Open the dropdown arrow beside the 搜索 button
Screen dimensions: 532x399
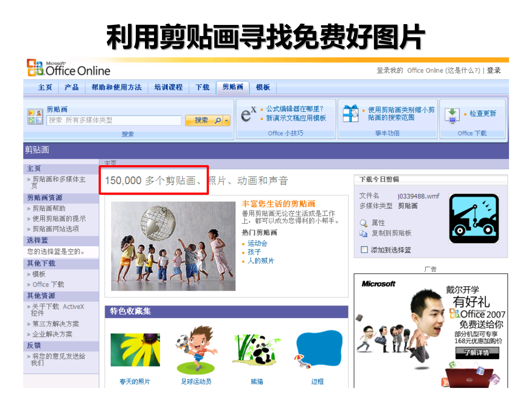pyautogui.click(x=226, y=120)
